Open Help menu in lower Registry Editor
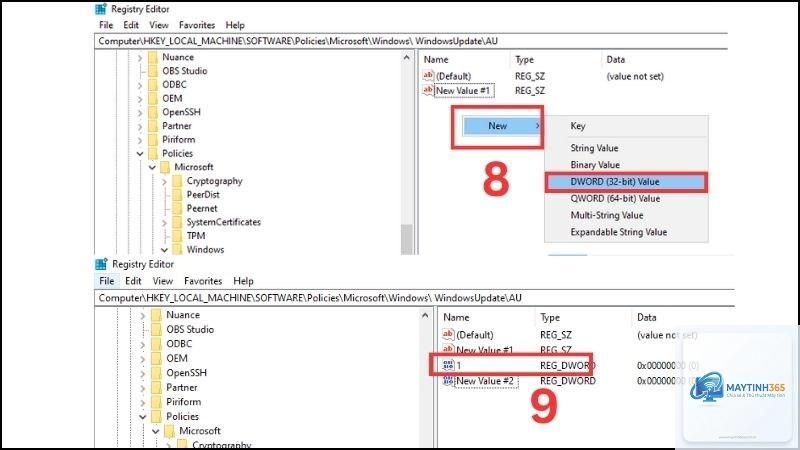This screenshot has height=450, width=800. (x=243, y=281)
